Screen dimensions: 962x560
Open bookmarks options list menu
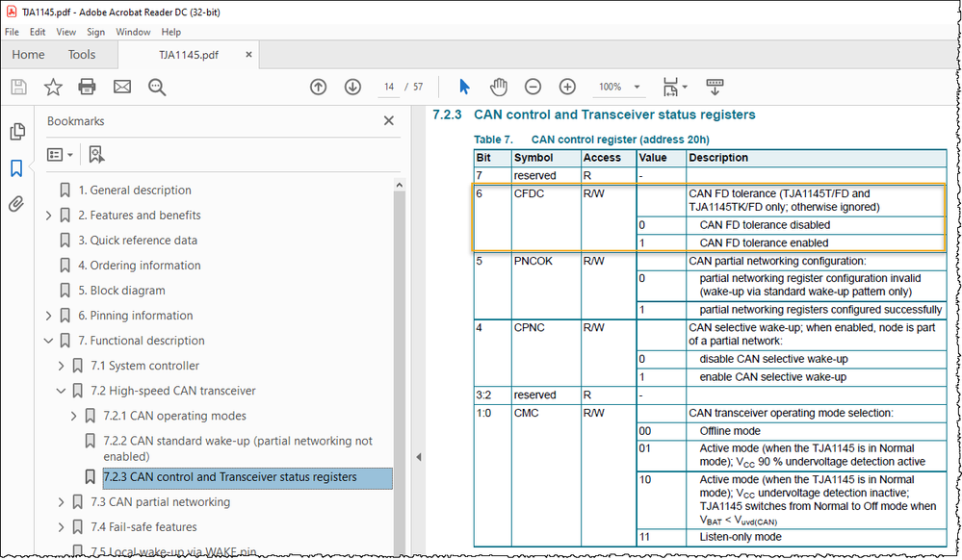60,155
